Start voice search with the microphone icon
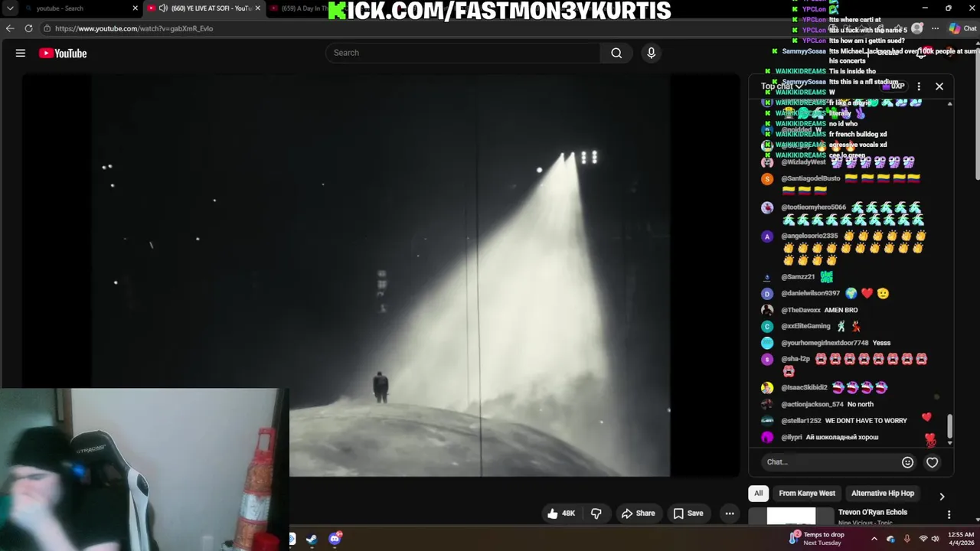The width and height of the screenshot is (980, 551). [652, 53]
